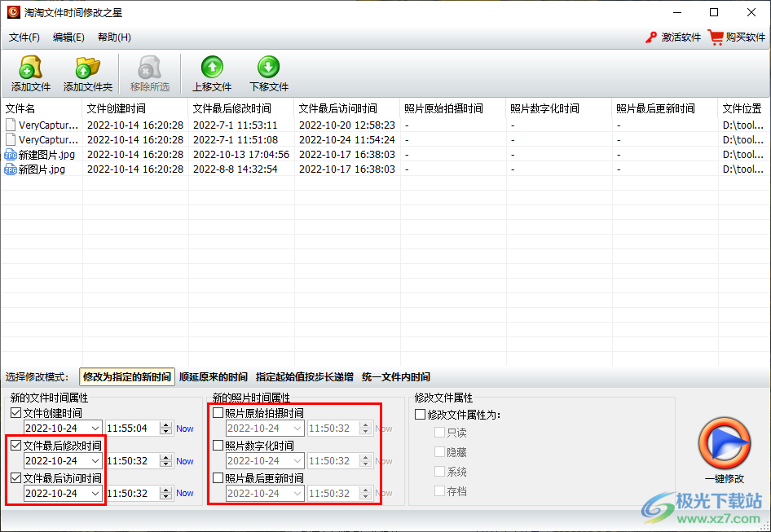Click the 购买软件 shopping cart icon

pyautogui.click(x=716, y=37)
